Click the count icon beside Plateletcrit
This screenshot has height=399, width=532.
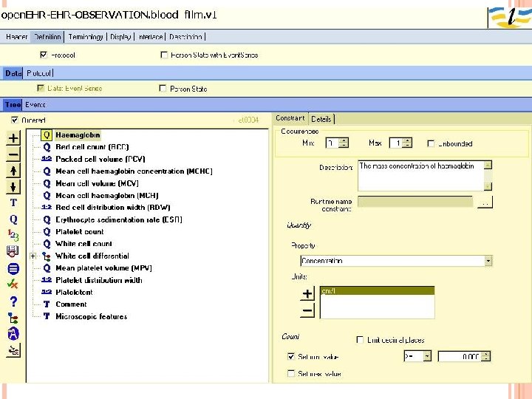47,292
